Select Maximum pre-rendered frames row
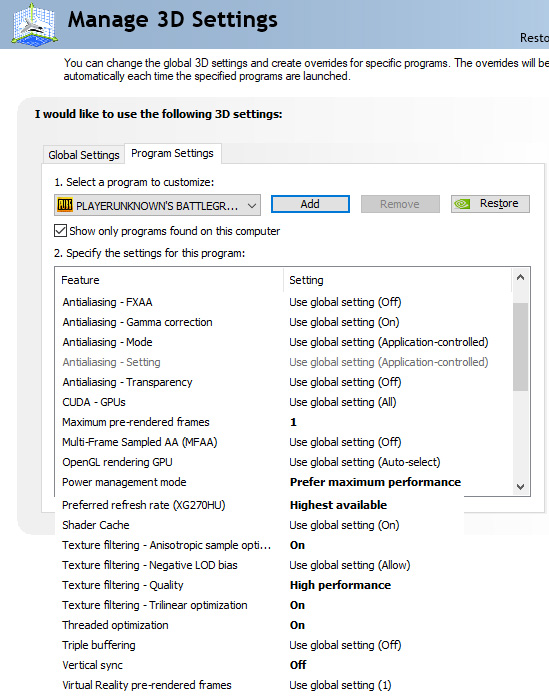The image size is (549, 698). point(285,422)
